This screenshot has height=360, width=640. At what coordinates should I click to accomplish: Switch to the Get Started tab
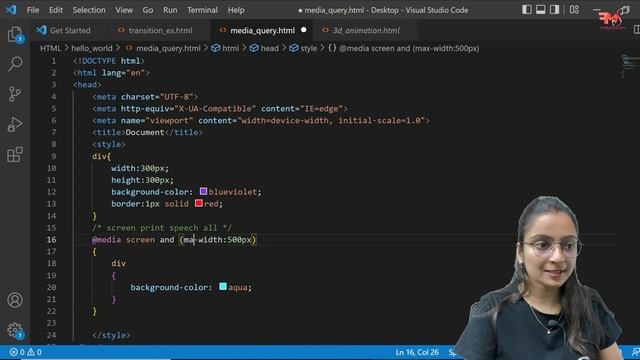click(x=64, y=30)
